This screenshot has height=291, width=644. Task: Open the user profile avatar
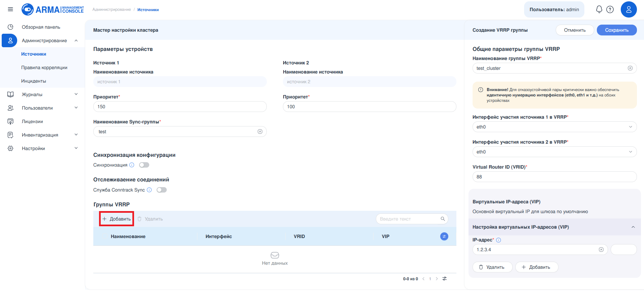629,9
